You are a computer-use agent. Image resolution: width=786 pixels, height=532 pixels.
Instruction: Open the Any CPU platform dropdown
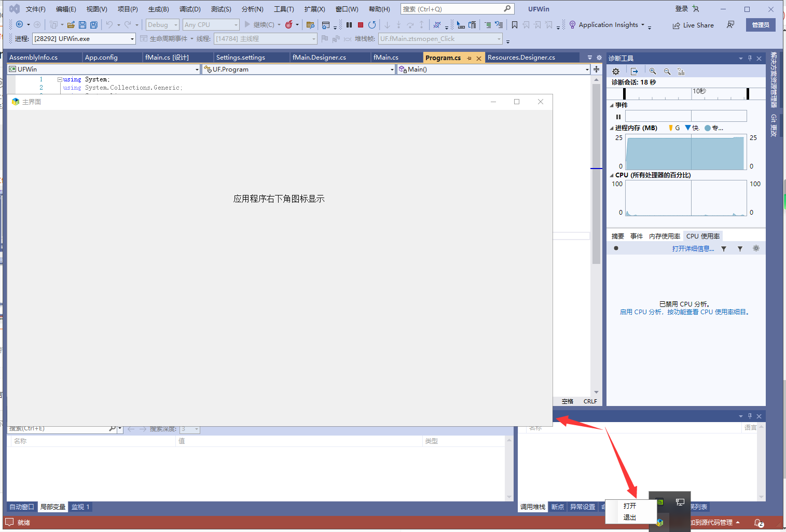[211, 24]
